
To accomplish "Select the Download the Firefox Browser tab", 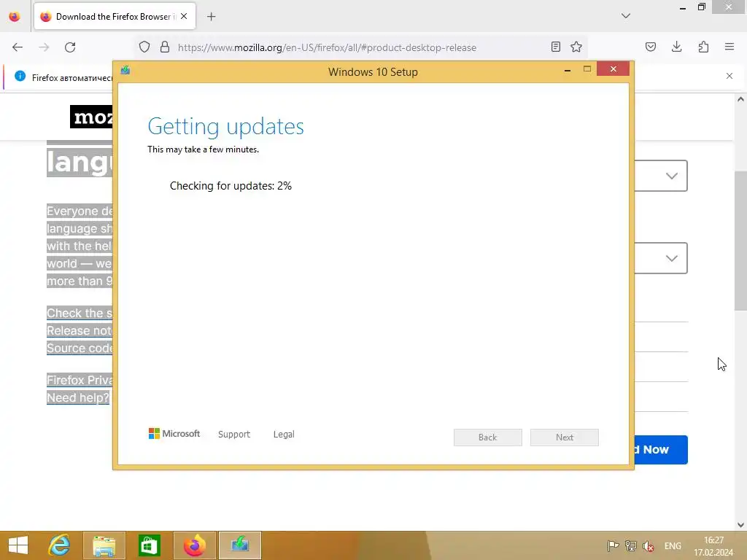I will pos(115,17).
